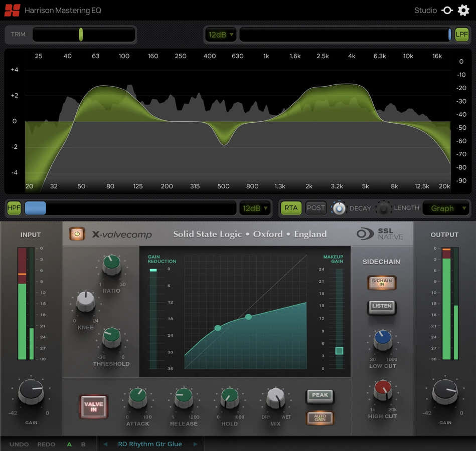The image size is (476, 451).
Task: Click the blue HPF frequency slider handle
Action: click(36, 208)
